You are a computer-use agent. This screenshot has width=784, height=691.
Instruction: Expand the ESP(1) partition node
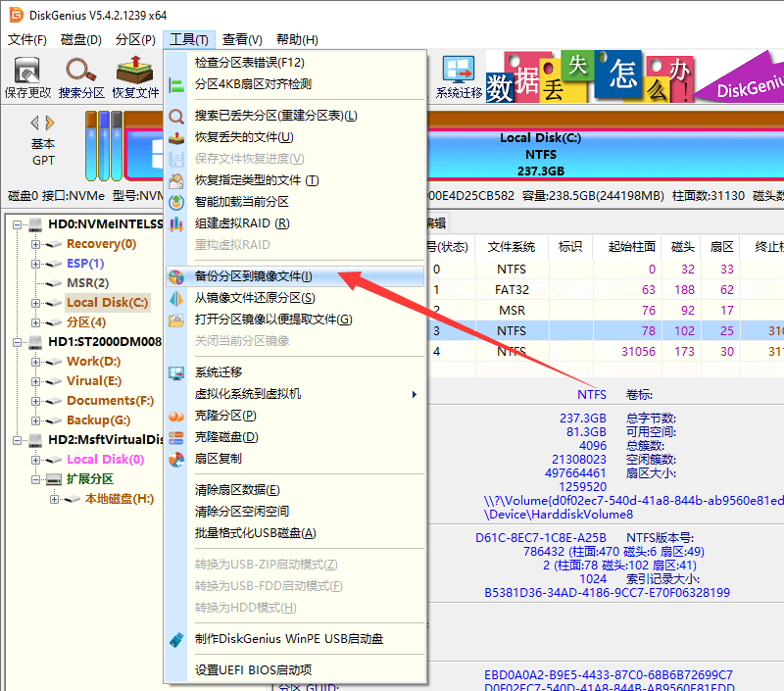(35, 264)
